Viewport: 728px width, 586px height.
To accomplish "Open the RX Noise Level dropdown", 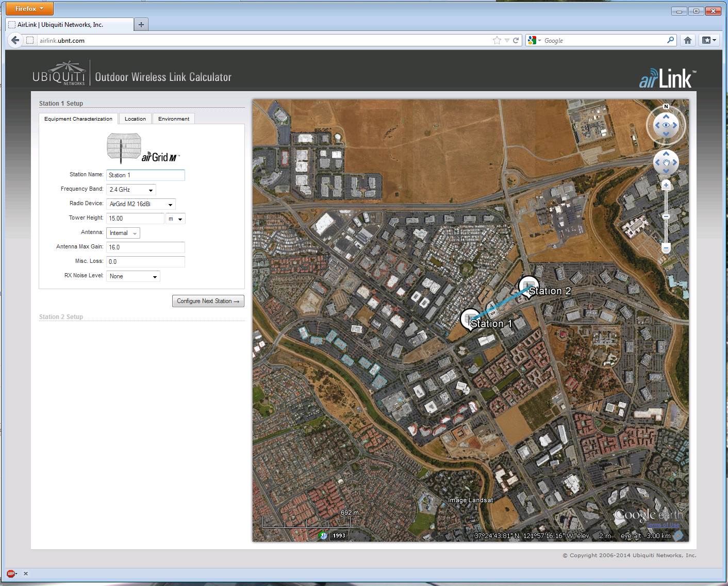I will click(x=133, y=276).
